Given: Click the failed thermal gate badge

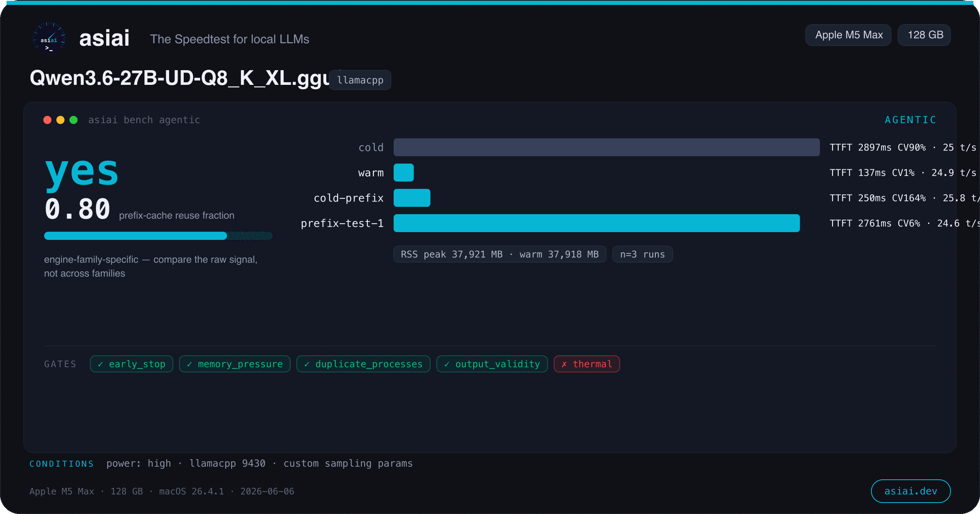Looking at the screenshot, I should pyautogui.click(x=587, y=364).
